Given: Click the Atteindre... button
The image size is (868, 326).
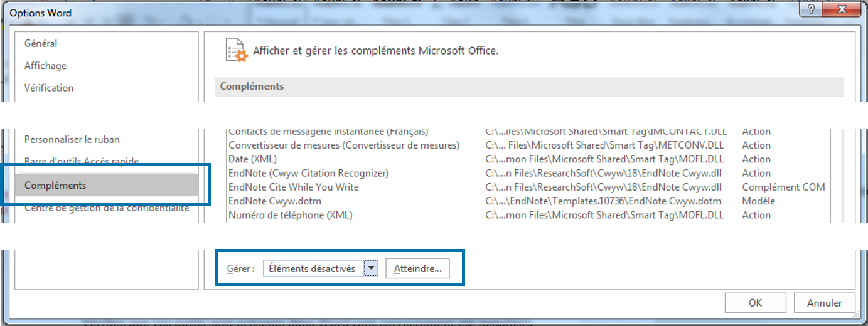Looking at the screenshot, I should coord(417,268).
